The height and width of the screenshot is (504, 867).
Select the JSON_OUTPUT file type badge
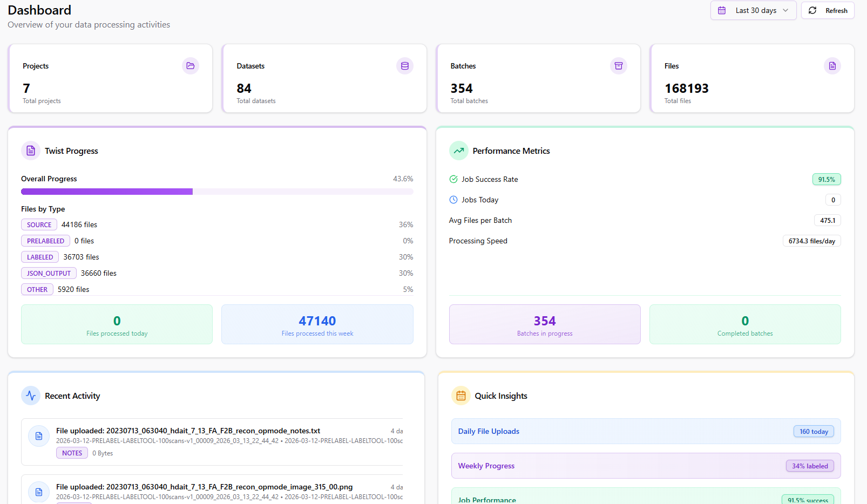[49, 274]
